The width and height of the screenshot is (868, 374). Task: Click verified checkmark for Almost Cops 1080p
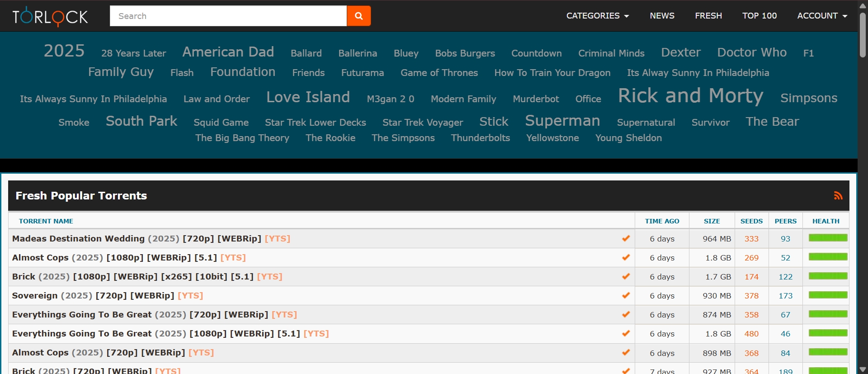point(626,257)
